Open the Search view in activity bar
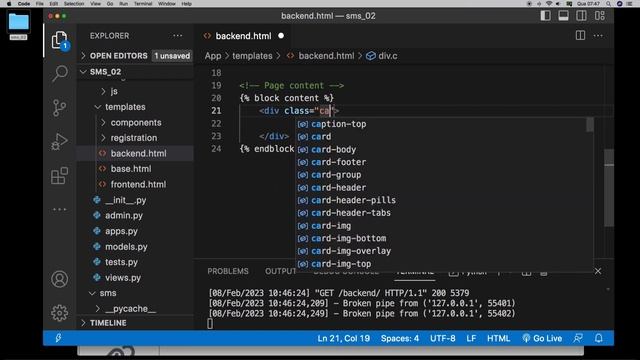Image resolution: width=640 pixels, height=360 pixels. coord(60,73)
